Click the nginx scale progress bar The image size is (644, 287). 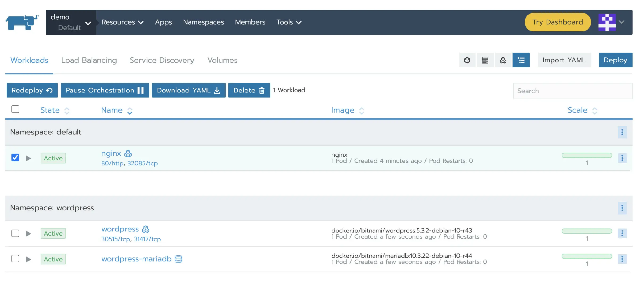[587, 155]
